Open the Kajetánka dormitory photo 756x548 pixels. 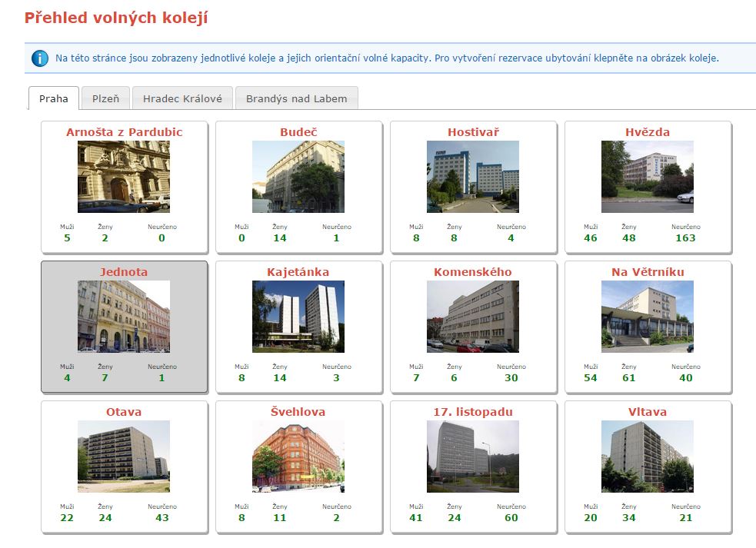pyautogui.click(x=298, y=317)
